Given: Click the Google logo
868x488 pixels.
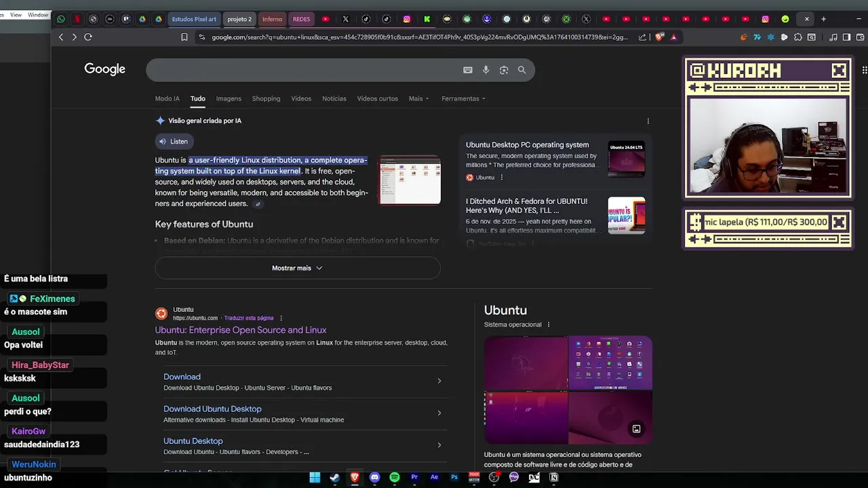Looking at the screenshot, I should tap(104, 69).
